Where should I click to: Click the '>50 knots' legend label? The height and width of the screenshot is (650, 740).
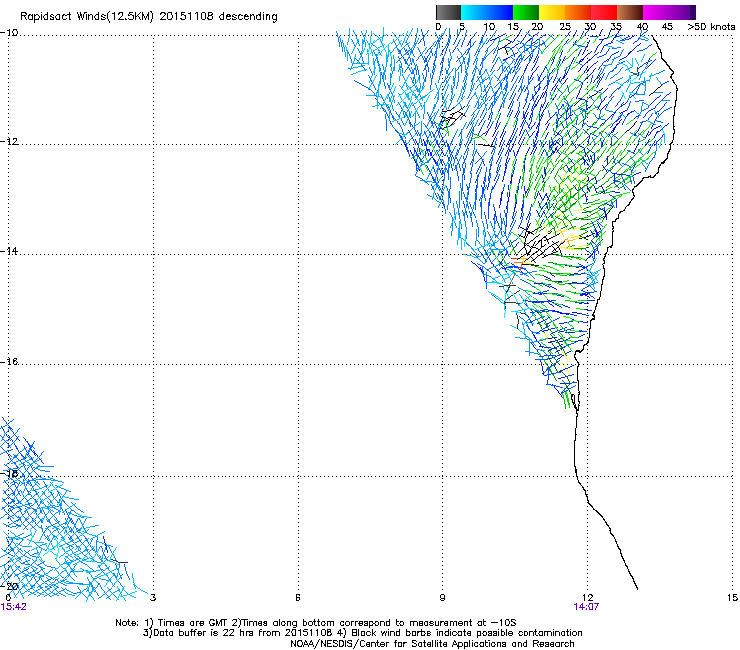tap(711, 27)
